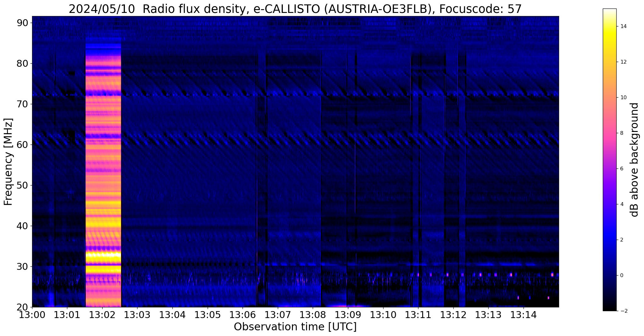Click the colorbar tick label 2
The image size is (644, 336).
tap(622, 240)
